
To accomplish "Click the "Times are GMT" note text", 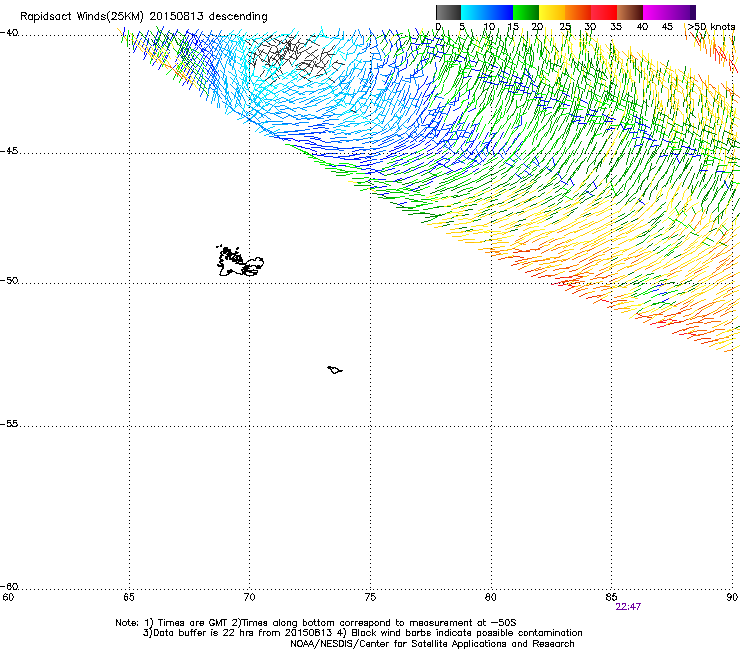I will pyautogui.click(x=192, y=623).
